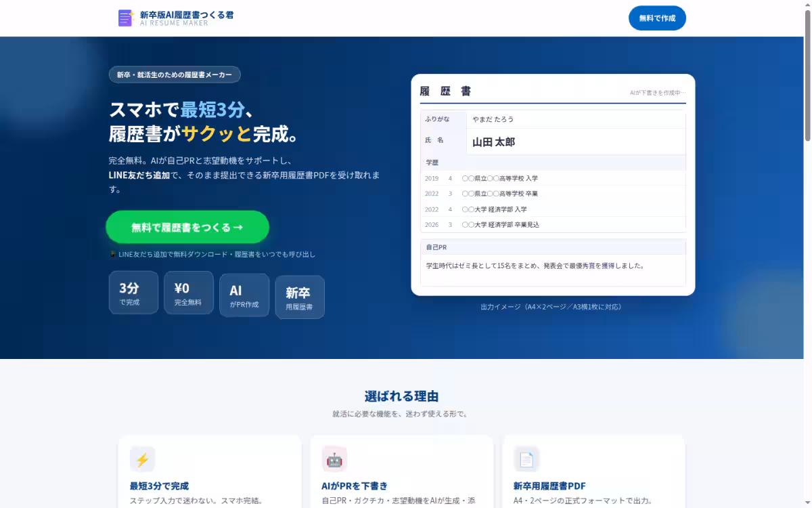
Task: Click the AIが下書きを作成中 status text
Action: (658, 93)
